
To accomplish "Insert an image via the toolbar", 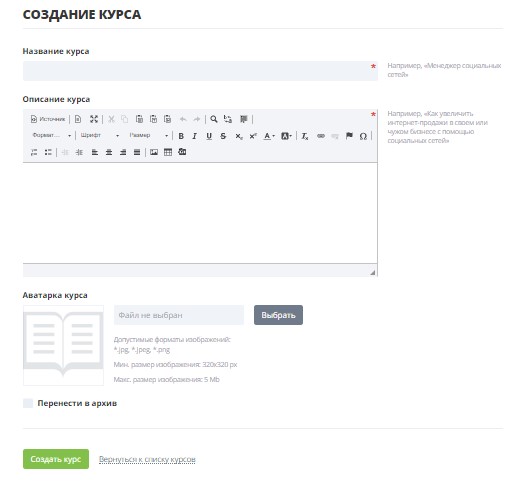I will pyautogui.click(x=154, y=152).
